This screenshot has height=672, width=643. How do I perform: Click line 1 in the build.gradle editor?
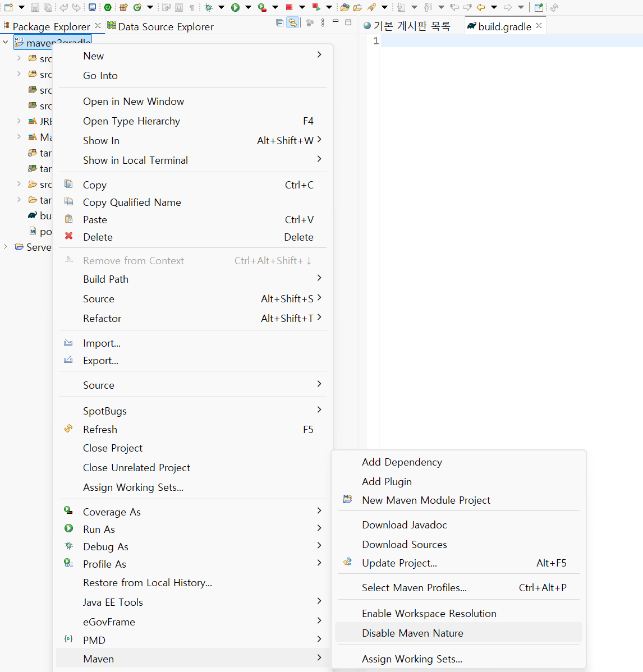[505, 41]
